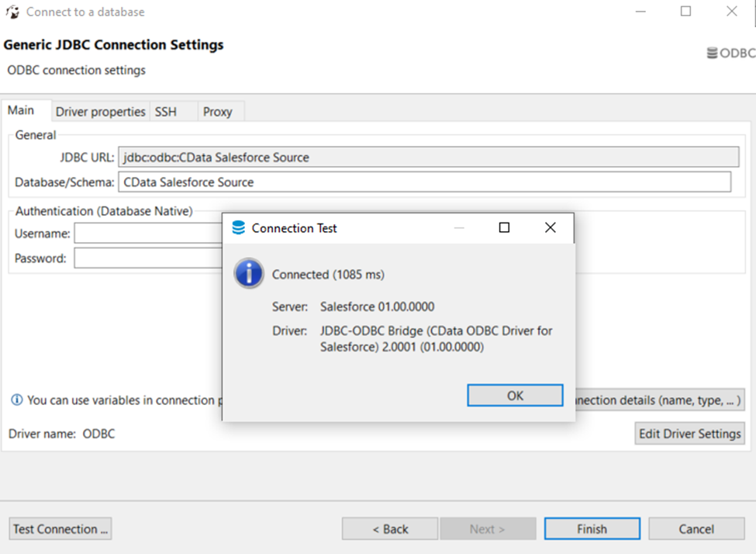This screenshot has height=554, width=756.
Task: Click the Test Connection button
Action: click(x=60, y=529)
